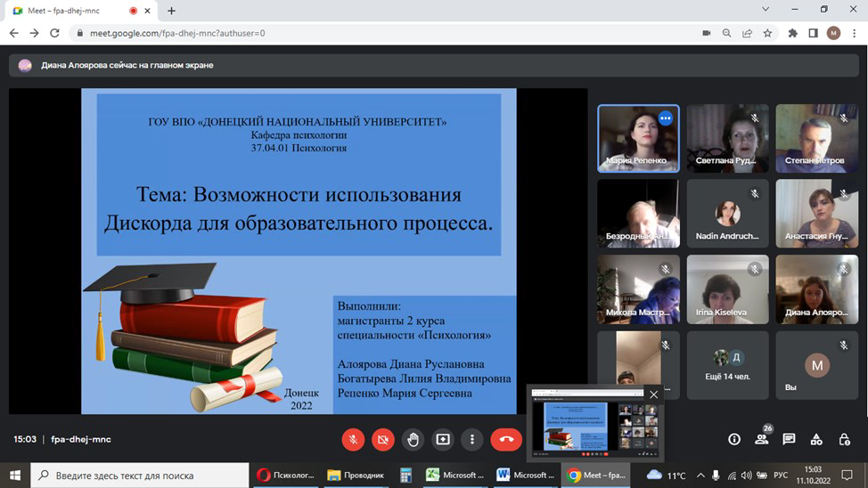868x488 pixels.
Task: Go back in Chrome
Action: [14, 33]
